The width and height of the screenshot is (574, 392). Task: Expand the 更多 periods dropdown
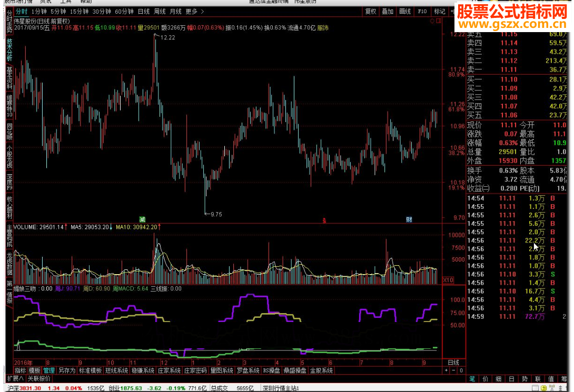tap(194, 12)
